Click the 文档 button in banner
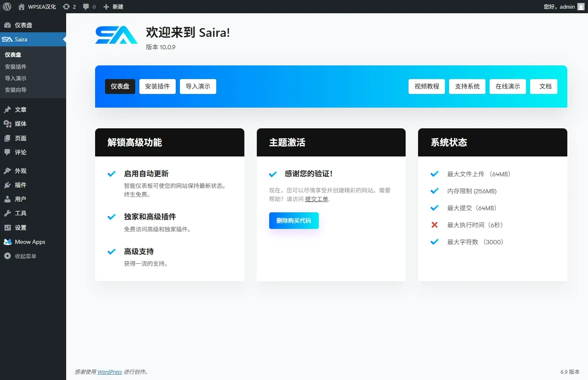The height and width of the screenshot is (380, 588). coord(545,87)
